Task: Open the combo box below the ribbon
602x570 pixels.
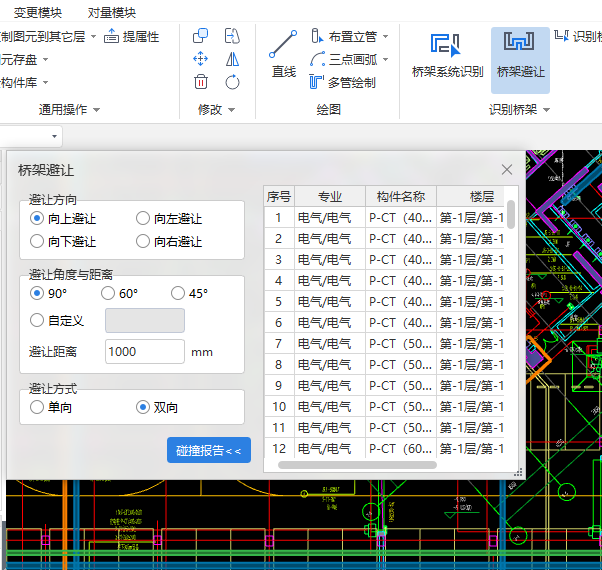Action: (31, 136)
